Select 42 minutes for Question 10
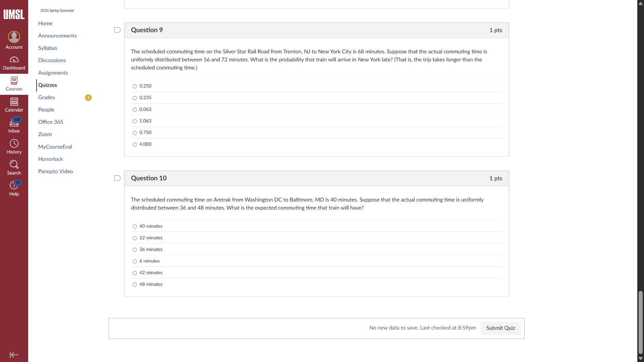Image resolution: width=644 pixels, height=362 pixels. tap(135, 273)
